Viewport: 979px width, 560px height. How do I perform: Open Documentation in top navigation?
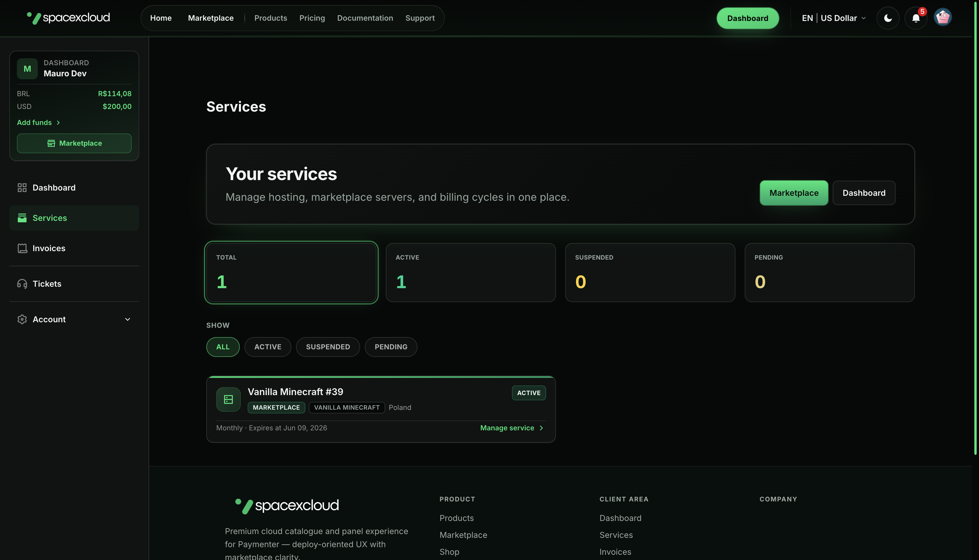pyautogui.click(x=365, y=18)
